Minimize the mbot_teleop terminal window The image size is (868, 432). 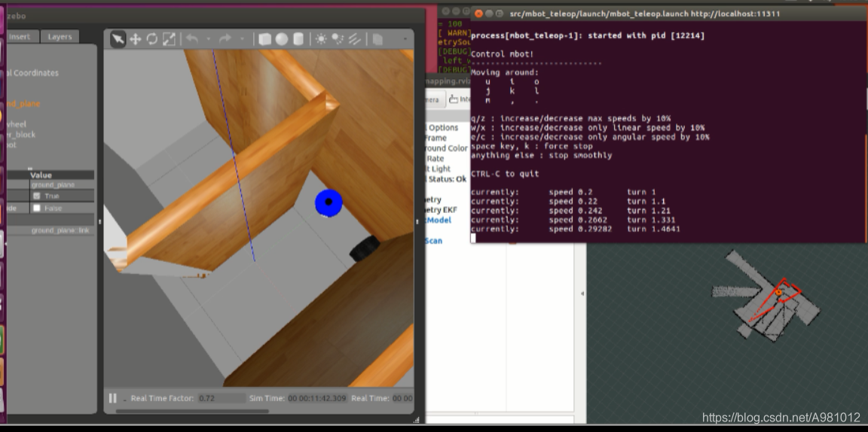pyautogui.click(x=489, y=14)
